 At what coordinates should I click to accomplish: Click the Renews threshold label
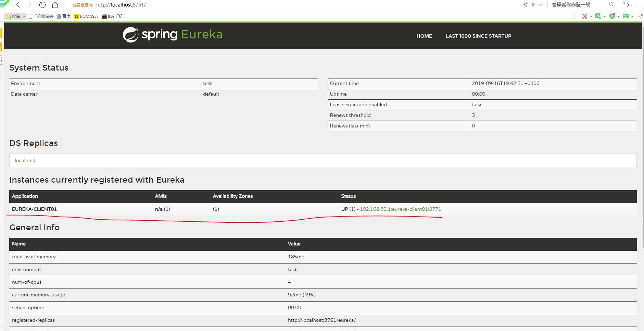350,115
